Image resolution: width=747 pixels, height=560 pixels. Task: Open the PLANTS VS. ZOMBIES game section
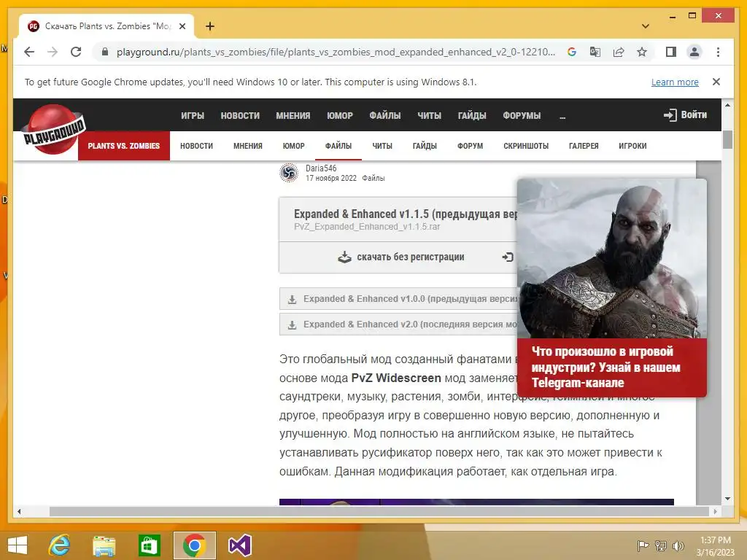tap(124, 146)
